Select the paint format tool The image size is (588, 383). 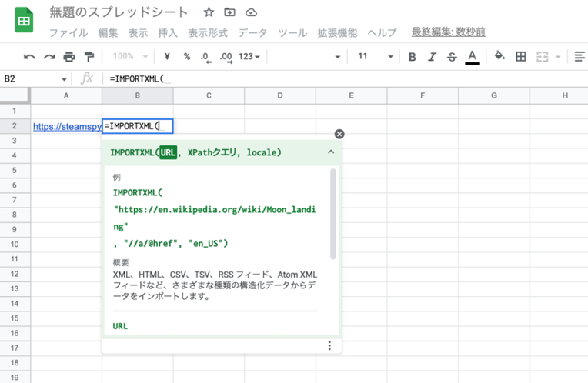pyautogui.click(x=89, y=57)
